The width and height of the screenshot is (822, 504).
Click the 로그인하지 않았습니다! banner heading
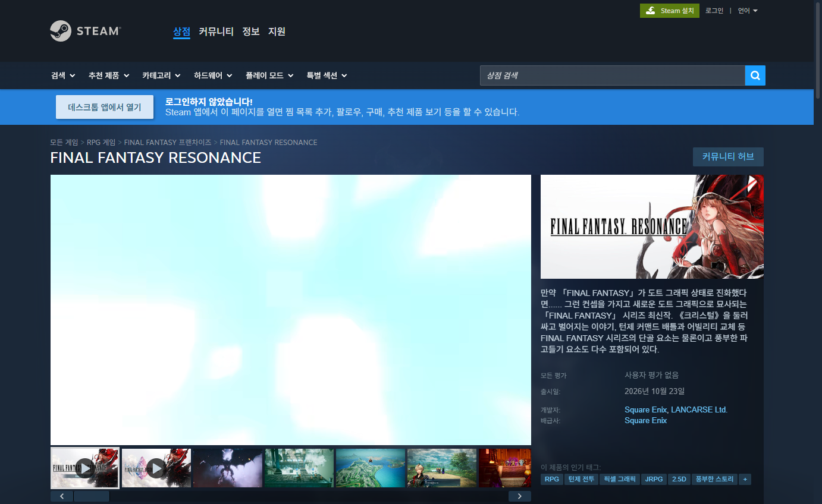[x=209, y=102]
